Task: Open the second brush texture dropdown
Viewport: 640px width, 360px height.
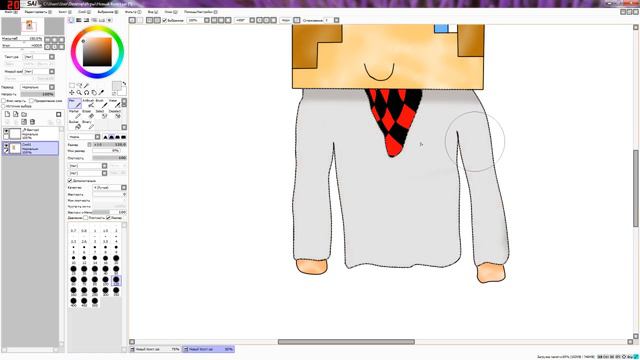Action: pos(104,173)
